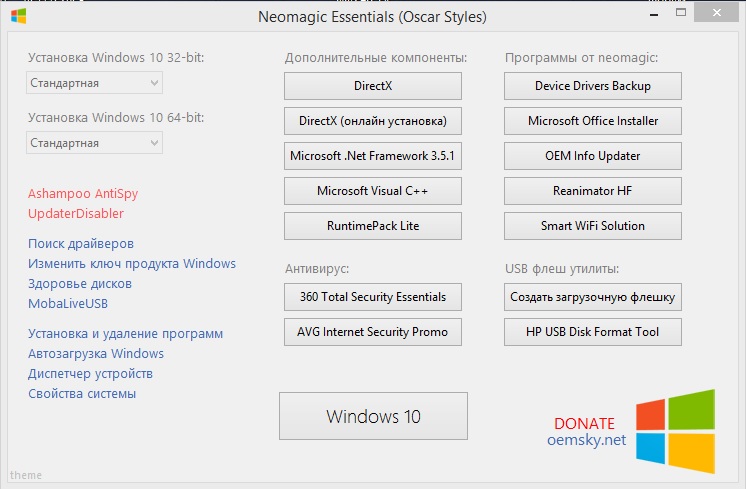Click the Создать загрузочную флешку button
The width and height of the screenshot is (746, 489).
(x=593, y=296)
